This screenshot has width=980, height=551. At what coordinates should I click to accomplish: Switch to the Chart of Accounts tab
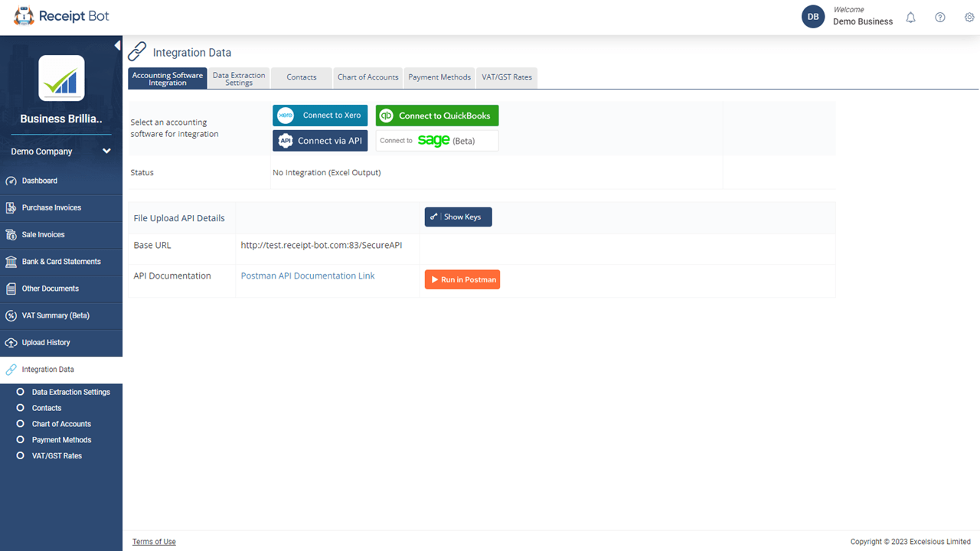pyautogui.click(x=367, y=77)
